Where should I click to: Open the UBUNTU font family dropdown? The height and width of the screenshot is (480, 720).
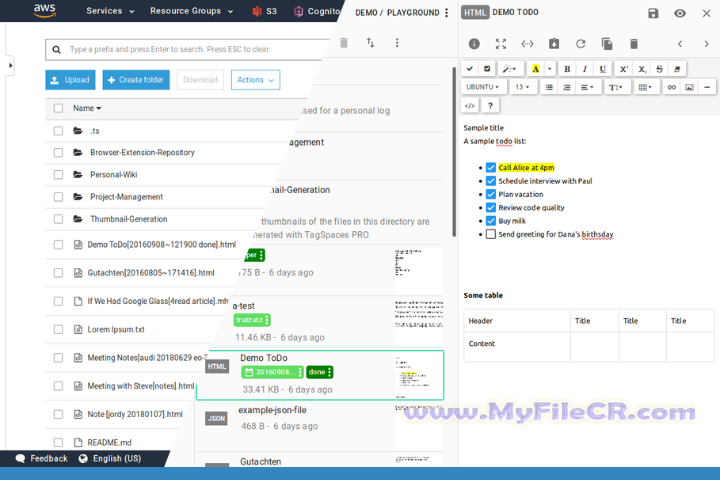point(483,87)
